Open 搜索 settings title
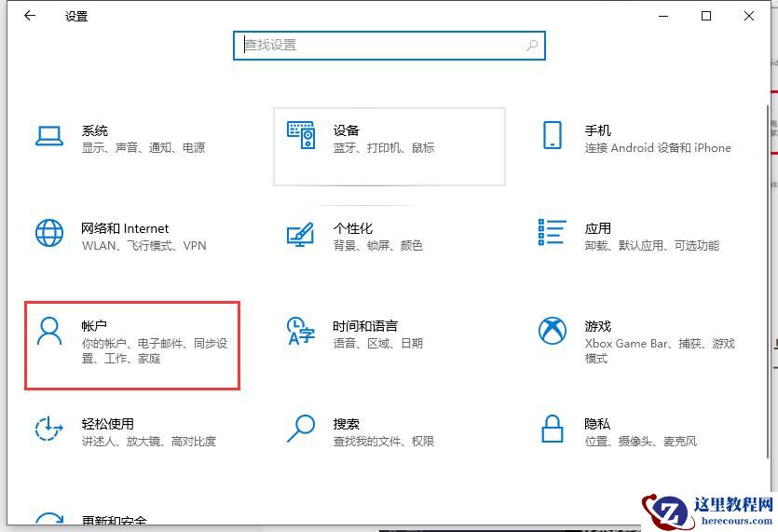 tap(347, 424)
